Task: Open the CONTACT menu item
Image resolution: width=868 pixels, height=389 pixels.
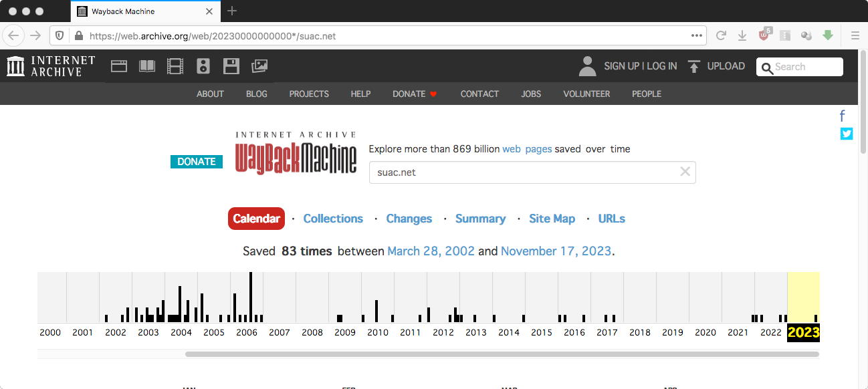Action: [x=479, y=94]
